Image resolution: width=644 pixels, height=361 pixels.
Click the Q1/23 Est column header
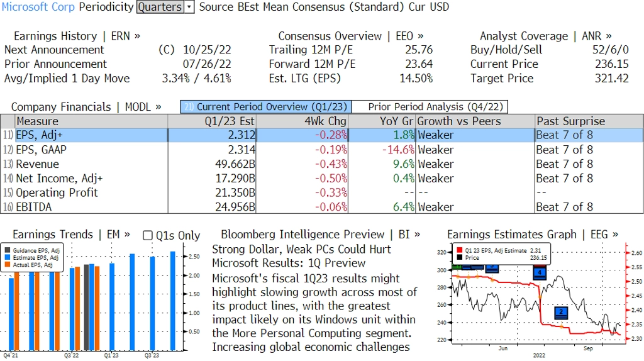(x=212, y=121)
